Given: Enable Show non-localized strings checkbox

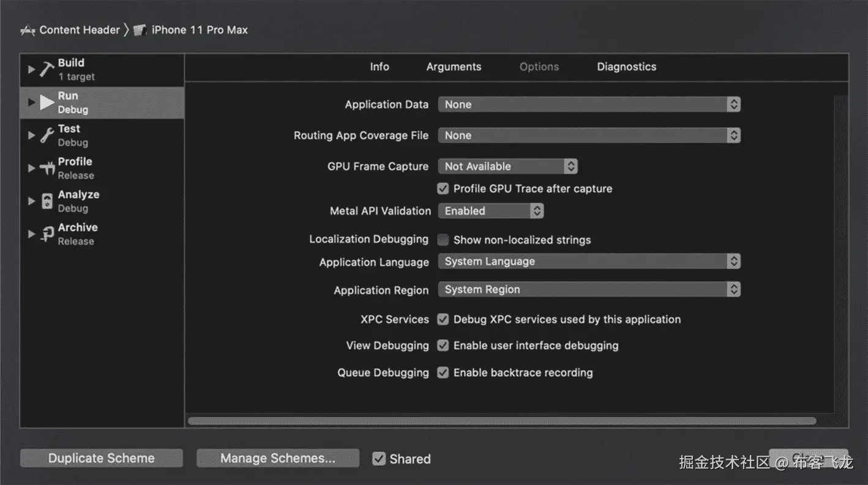Looking at the screenshot, I should [x=443, y=240].
